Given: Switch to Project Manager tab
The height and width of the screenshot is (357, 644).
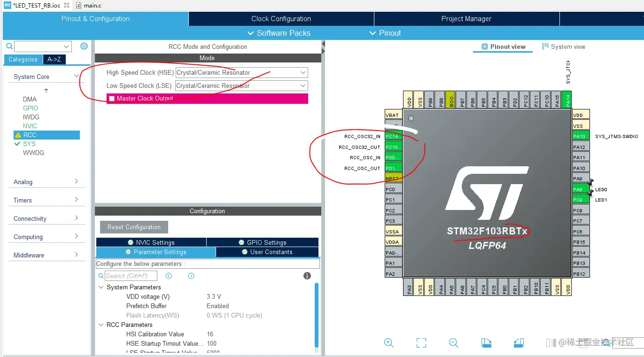Looking at the screenshot, I should pos(466,19).
